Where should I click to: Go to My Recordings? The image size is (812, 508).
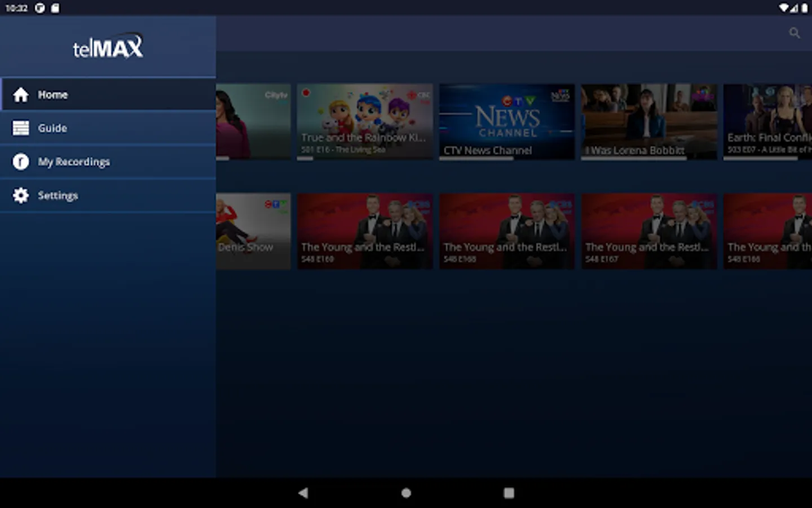[108, 162]
